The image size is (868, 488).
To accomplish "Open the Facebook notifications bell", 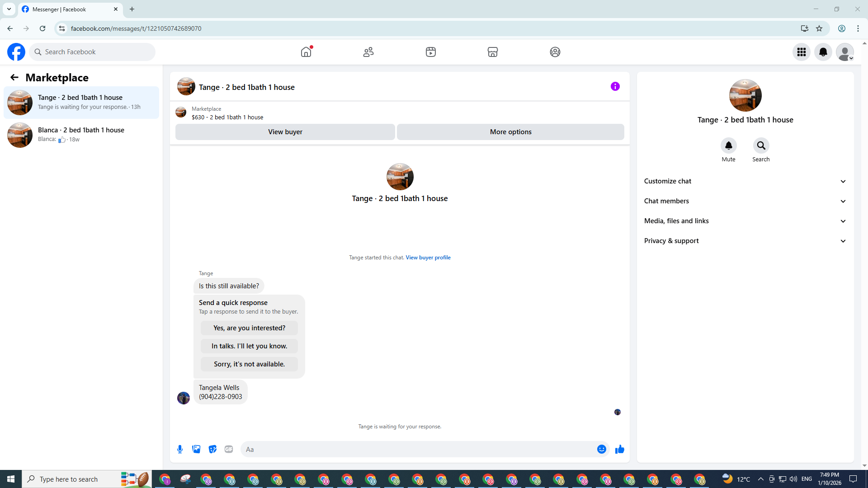I will (823, 52).
